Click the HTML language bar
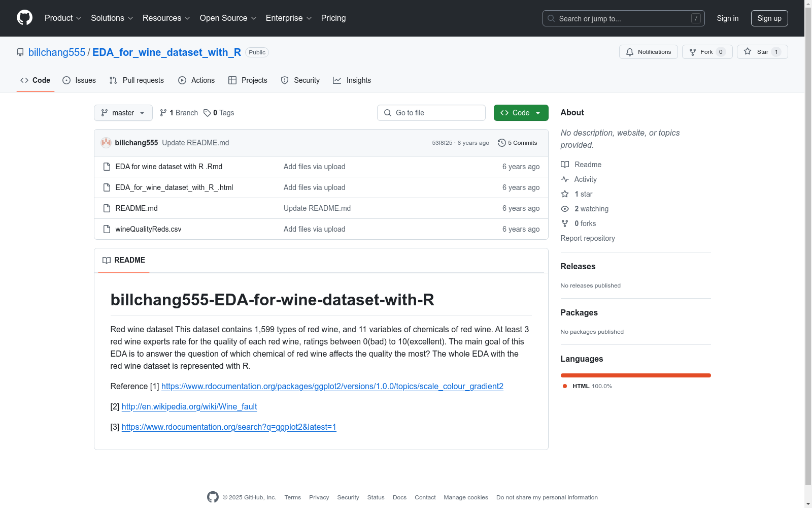Image resolution: width=812 pixels, height=508 pixels. click(636, 375)
